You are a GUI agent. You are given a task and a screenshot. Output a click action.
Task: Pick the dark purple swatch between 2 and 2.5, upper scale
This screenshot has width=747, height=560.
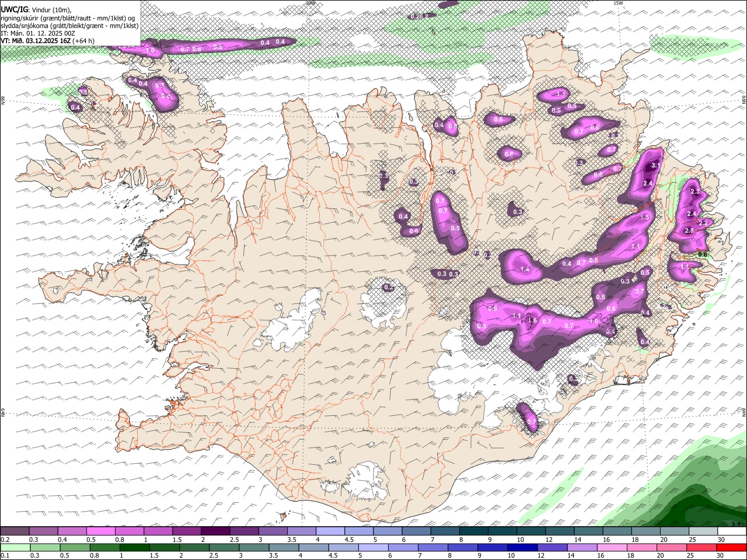[215, 531]
